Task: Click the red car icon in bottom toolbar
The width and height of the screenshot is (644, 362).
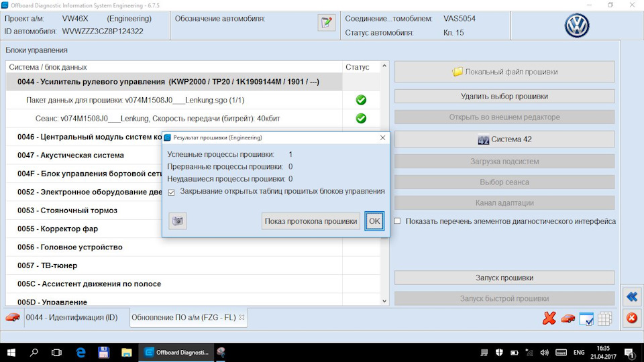Action: click(x=568, y=318)
